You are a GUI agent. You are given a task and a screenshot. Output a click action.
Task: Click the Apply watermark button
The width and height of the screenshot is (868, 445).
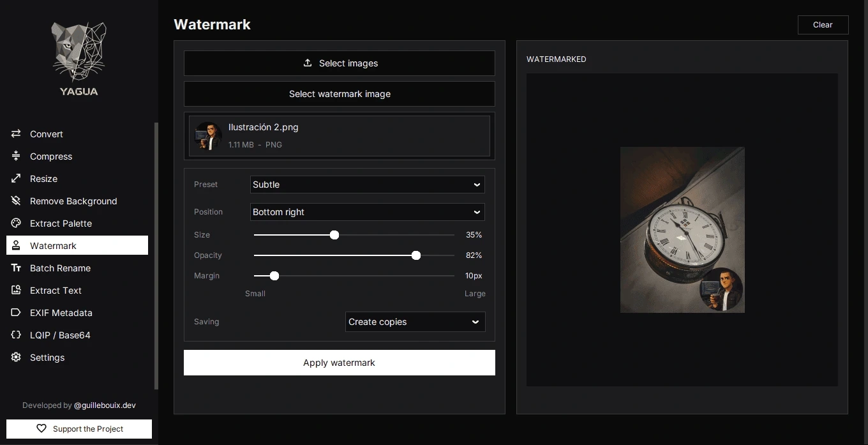click(x=340, y=363)
